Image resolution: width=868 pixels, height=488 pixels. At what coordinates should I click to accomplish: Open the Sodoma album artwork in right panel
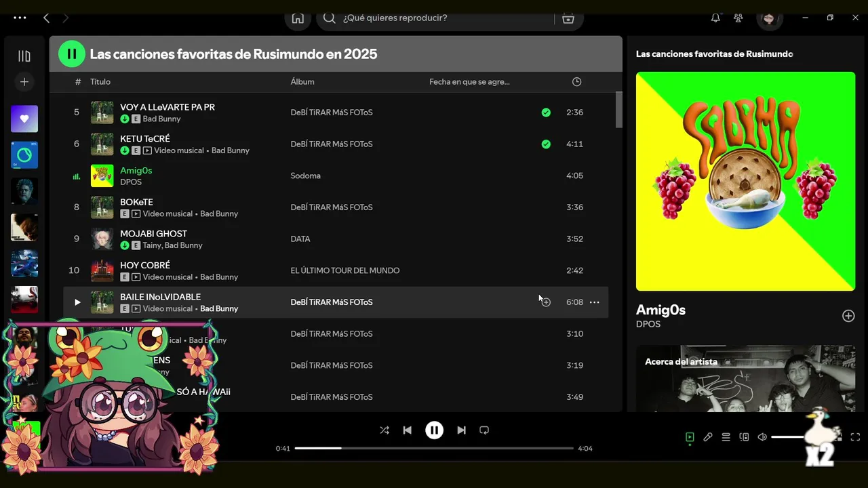(745, 182)
